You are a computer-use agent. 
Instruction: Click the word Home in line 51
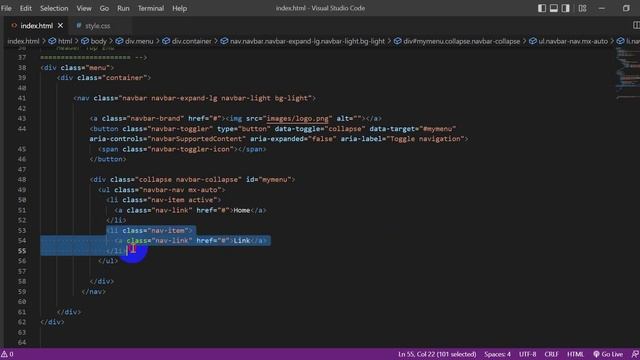[242, 210]
